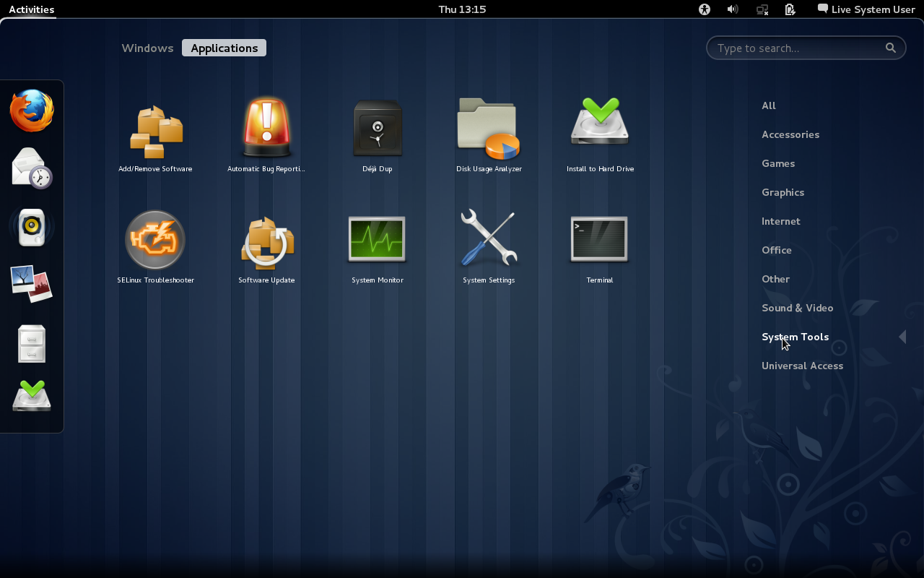Expand the System Tools category arrow
This screenshot has width=924, height=578.
[x=902, y=337]
